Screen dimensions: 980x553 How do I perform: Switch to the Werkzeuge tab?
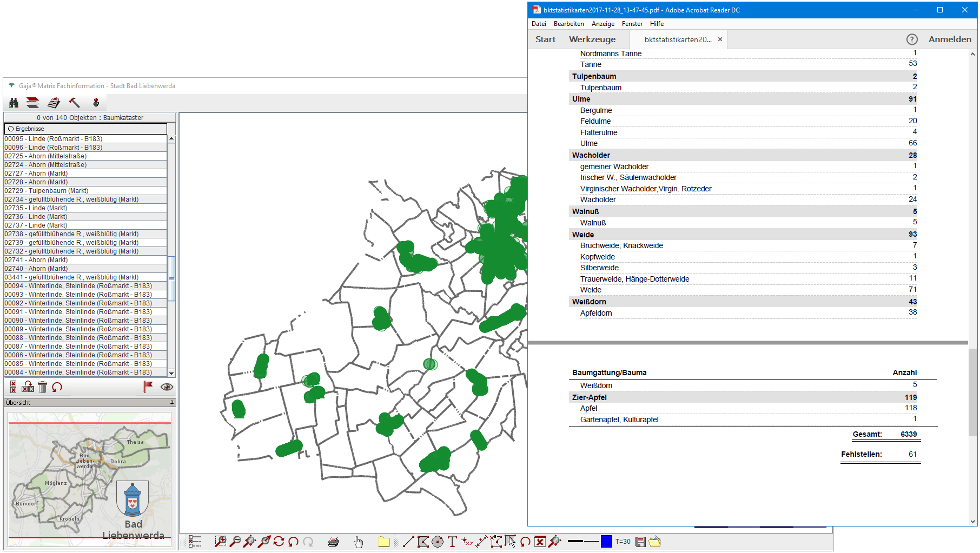pyautogui.click(x=592, y=39)
